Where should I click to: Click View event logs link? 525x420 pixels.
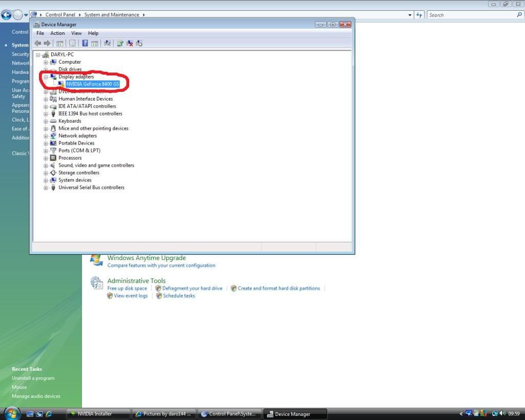pos(131,296)
